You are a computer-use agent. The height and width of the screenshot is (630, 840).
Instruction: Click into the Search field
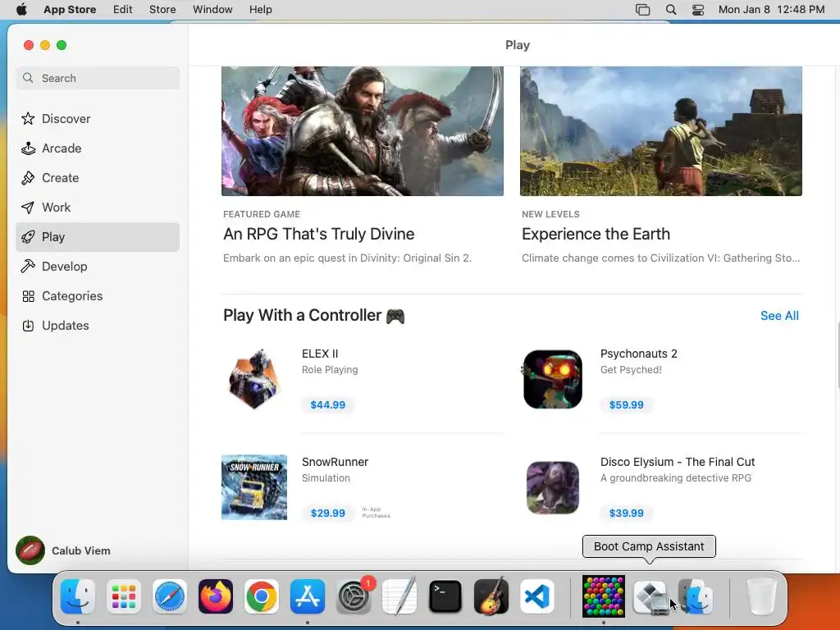pos(98,78)
